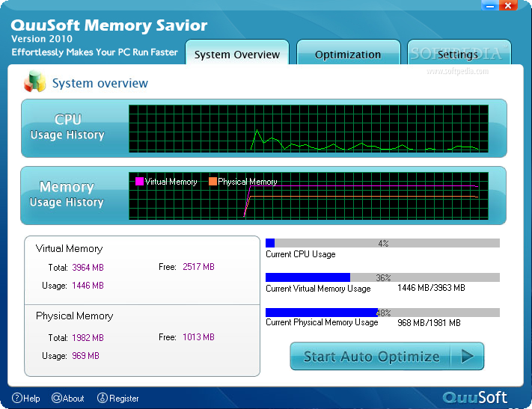Click the Register link

(x=118, y=398)
